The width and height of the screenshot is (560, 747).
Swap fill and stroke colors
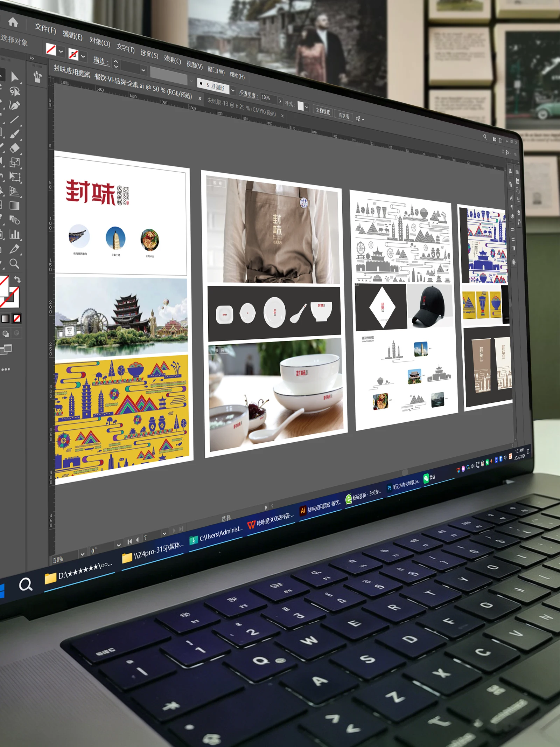click(17, 279)
